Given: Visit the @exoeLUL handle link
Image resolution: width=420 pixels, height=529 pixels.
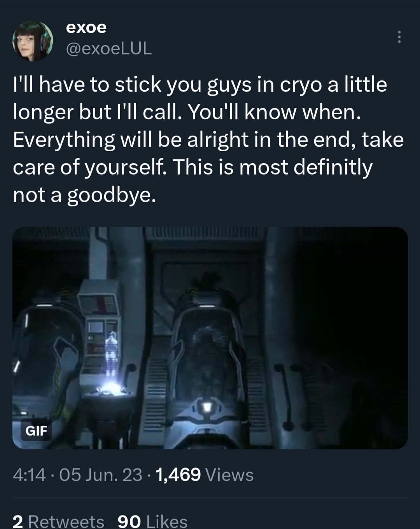Looking at the screenshot, I should click(x=109, y=49).
